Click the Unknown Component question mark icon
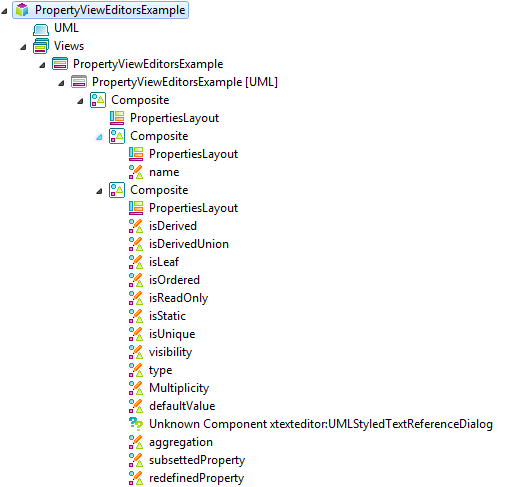515x487 pixels. (x=136, y=424)
